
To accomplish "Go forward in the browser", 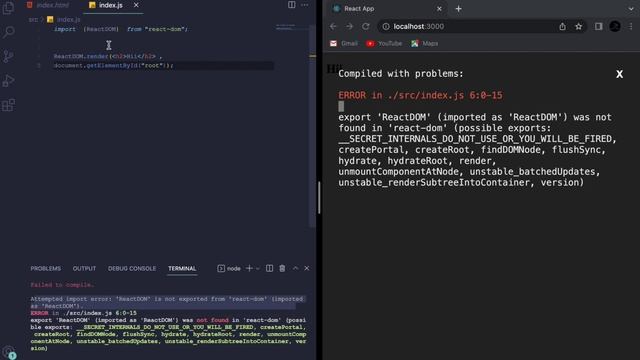I will click(349, 27).
